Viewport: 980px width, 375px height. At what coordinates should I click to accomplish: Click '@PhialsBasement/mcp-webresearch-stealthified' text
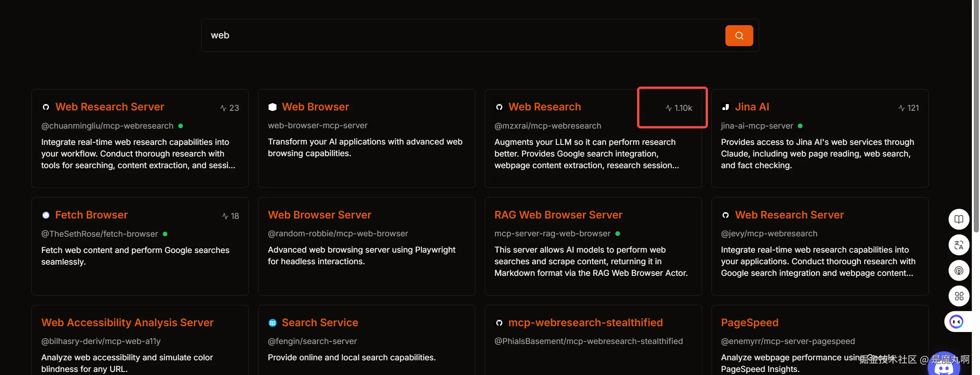click(588, 341)
